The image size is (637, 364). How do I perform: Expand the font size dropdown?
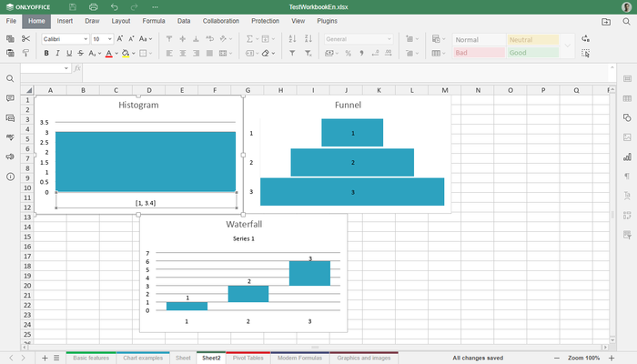pyautogui.click(x=109, y=39)
